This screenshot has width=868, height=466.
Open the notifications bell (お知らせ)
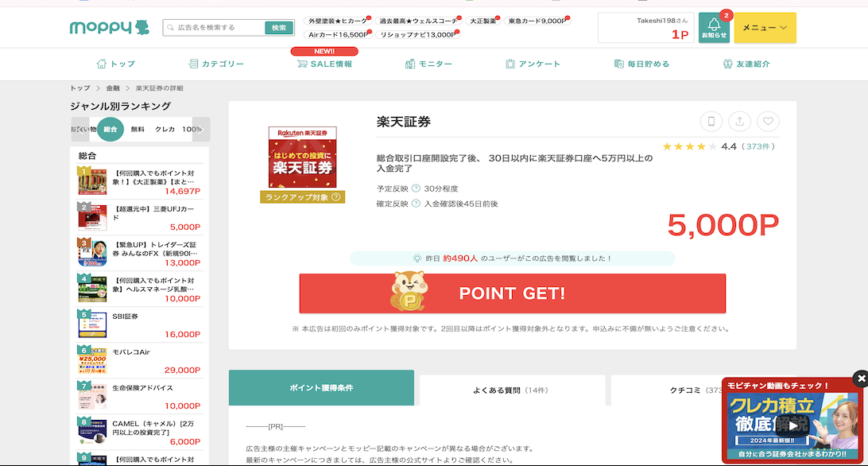pyautogui.click(x=713, y=28)
